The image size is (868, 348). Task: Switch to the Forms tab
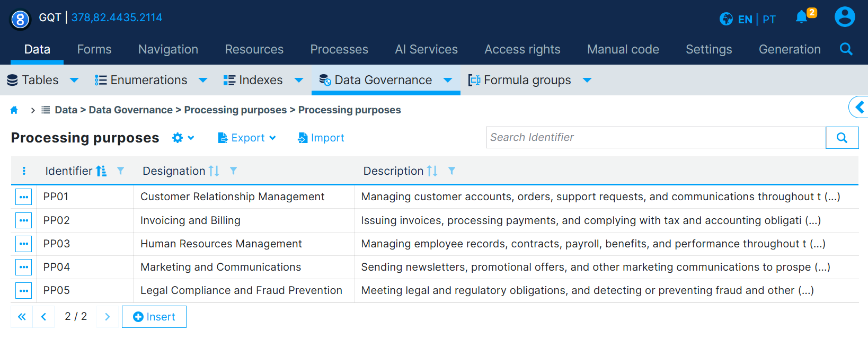tap(94, 49)
